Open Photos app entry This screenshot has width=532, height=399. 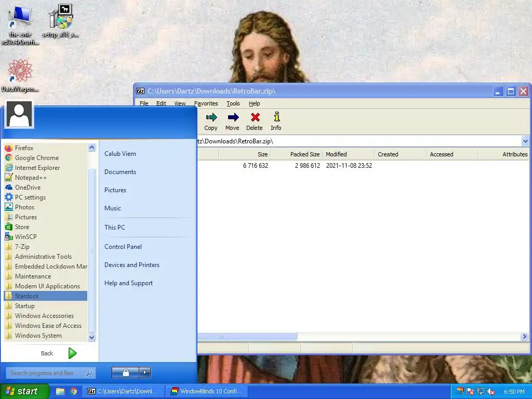coord(46,207)
